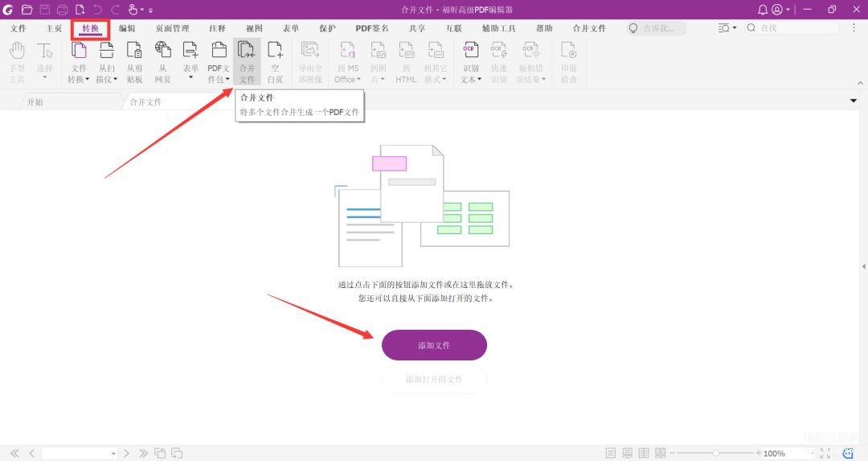The width and height of the screenshot is (868, 461).
Task: Open the 到 MS Office export dropdown
Action: 348,63
